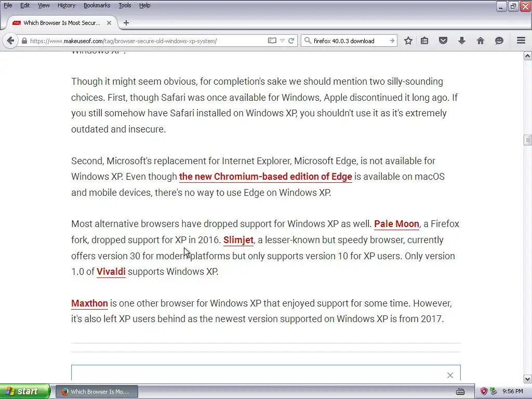Select Firefox taskbar button 'Which Browser Is Mo...'
The width and height of the screenshot is (532, 399).
click(97, 392)
